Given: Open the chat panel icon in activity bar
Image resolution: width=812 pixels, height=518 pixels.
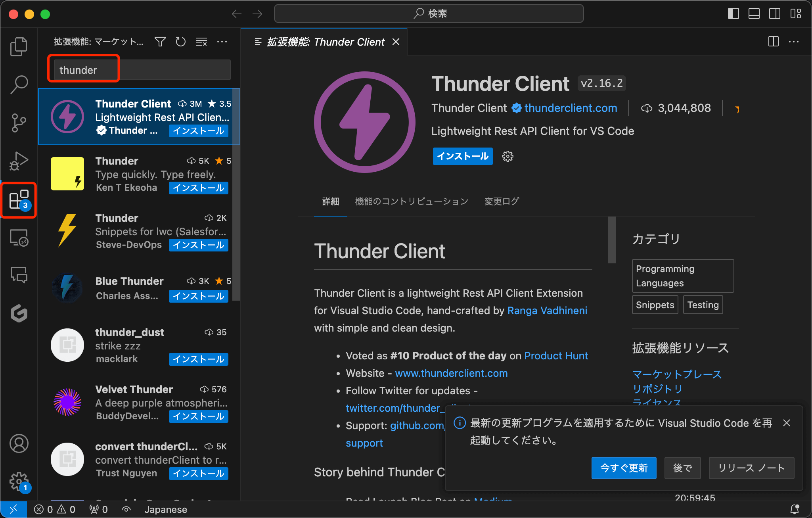Looking at the screenshot, I should point(19,275).
